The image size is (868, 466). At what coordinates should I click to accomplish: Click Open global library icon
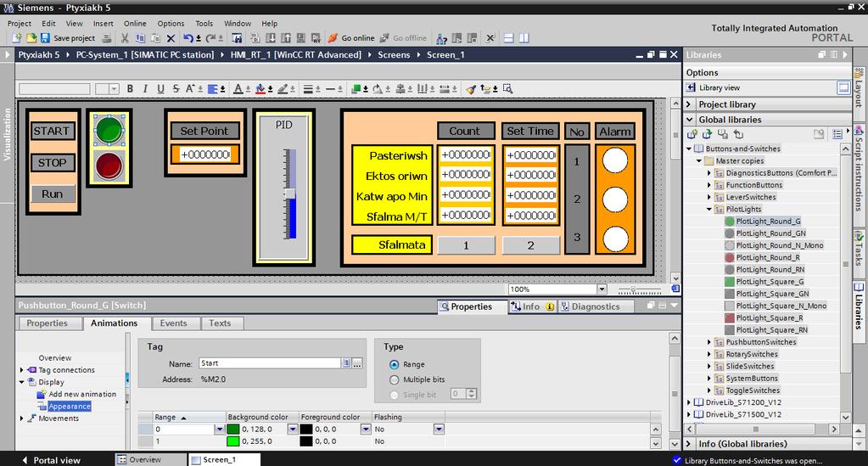tap(707, 134)
